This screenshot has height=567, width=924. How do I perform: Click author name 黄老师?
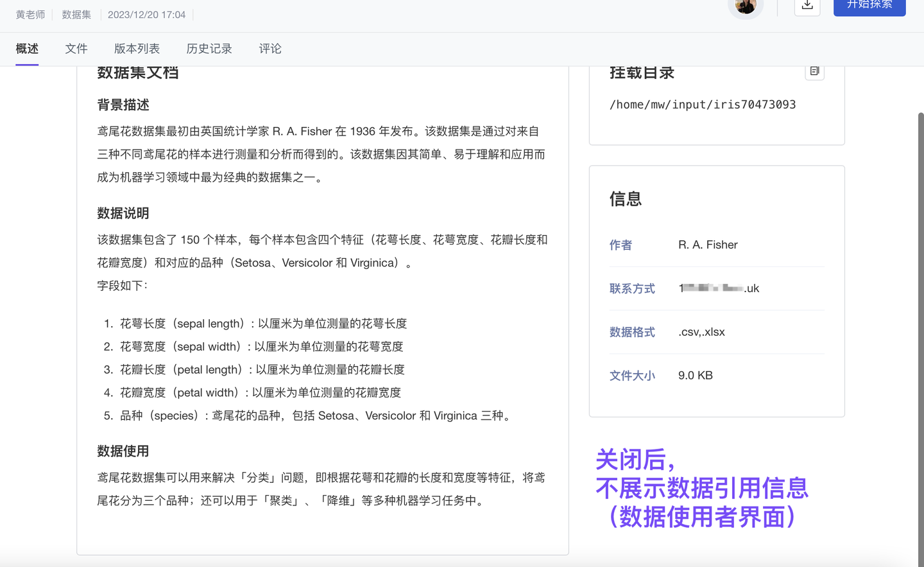(30, 15)
